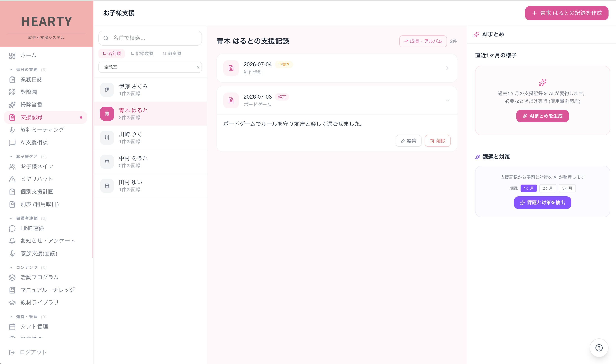Sort children by 記録数順
The height and width of the screenshot is (364, 616).
(x=142, y=54)
